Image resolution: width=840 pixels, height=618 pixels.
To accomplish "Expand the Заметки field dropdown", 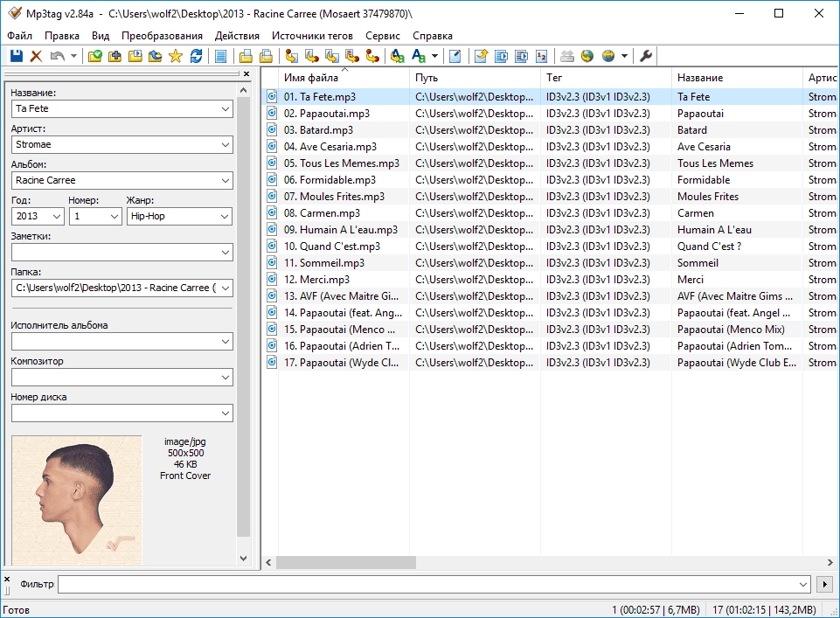I will 226,253.
